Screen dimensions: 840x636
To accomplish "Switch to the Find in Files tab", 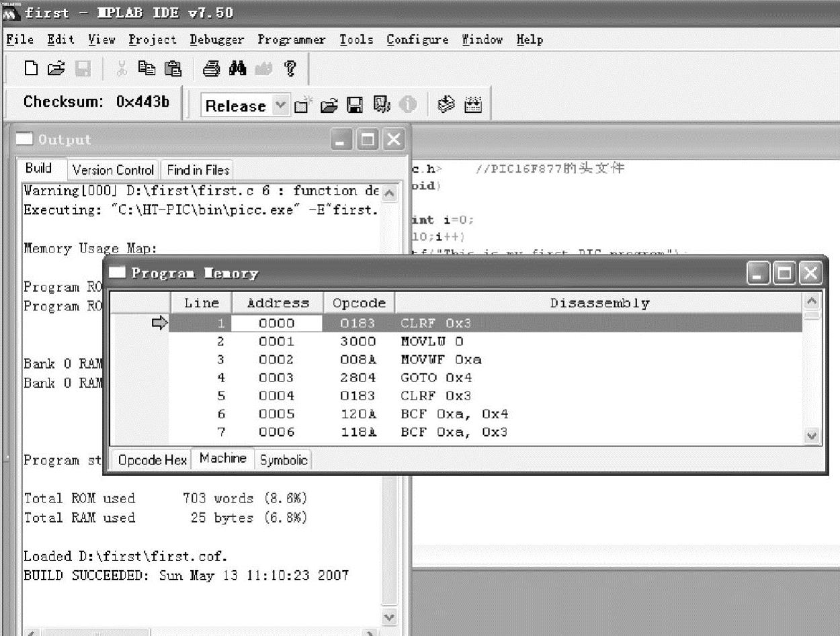I will [x=198, y=170].
